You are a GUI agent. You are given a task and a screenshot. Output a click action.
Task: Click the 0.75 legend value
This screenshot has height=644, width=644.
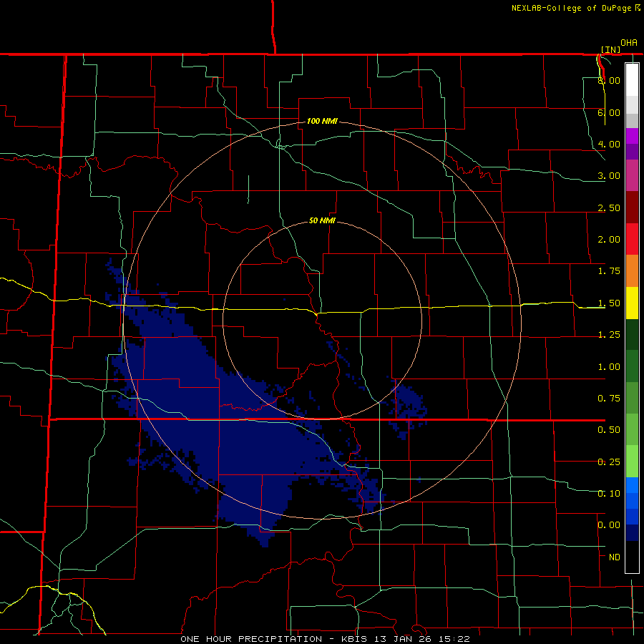[609, 399]
